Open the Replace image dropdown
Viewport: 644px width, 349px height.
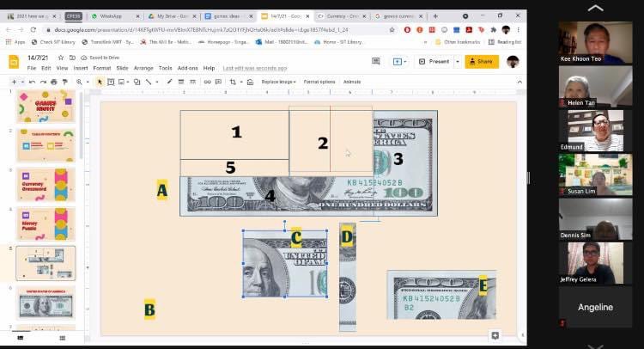click(x=278, y=82)
